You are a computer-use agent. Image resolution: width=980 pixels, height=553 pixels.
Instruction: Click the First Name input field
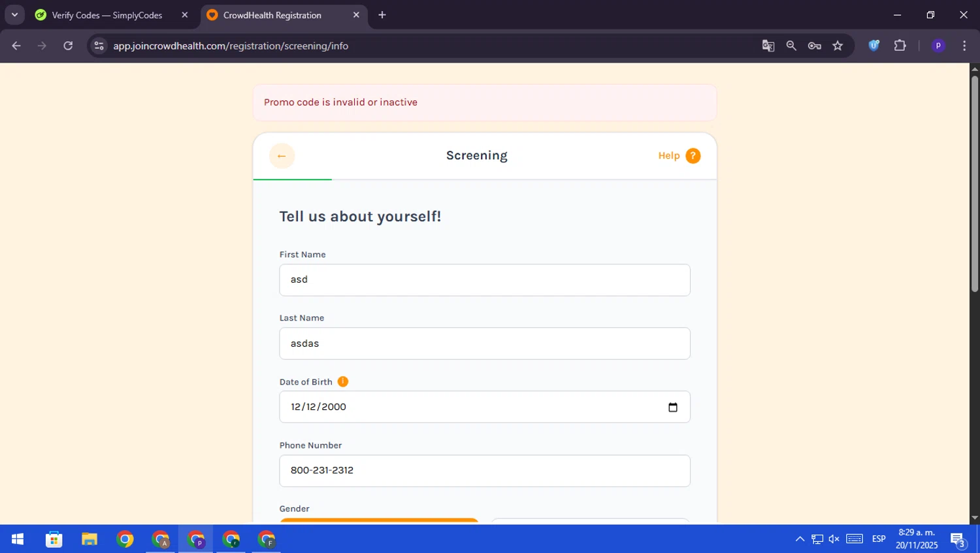coord(485,280)
